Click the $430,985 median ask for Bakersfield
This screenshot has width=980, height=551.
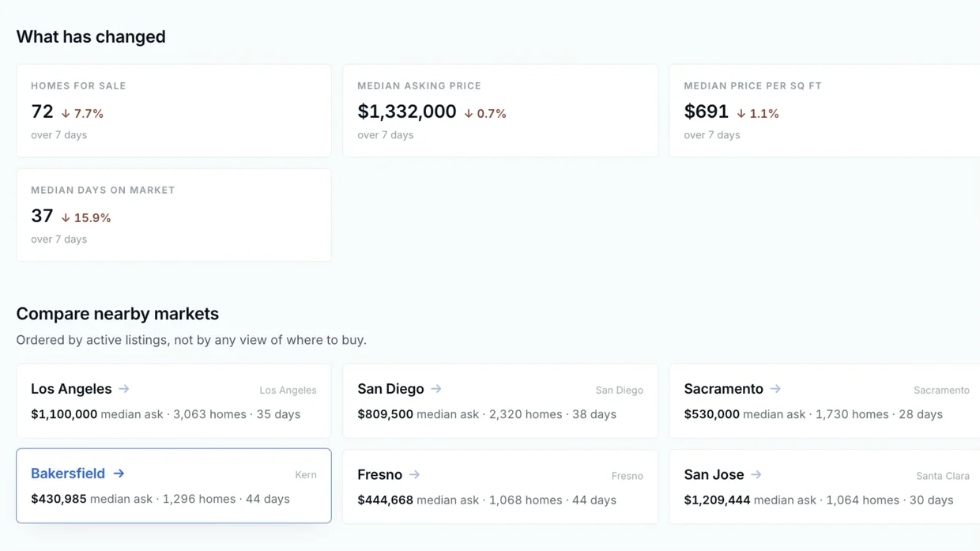[58, 499]
